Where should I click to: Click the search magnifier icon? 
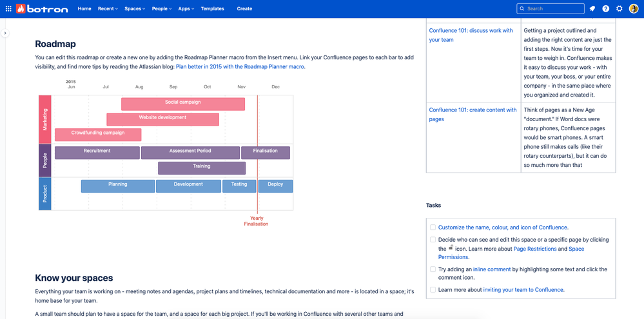pos(522,8)
